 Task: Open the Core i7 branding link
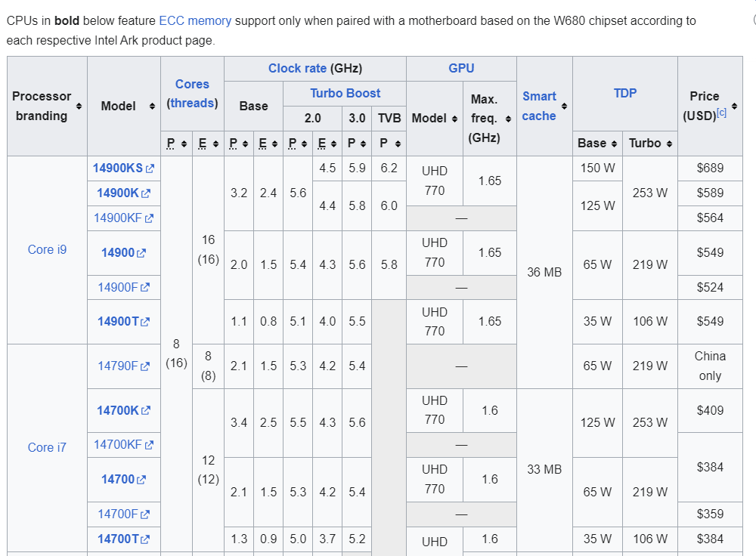click(x=47, y=447)
